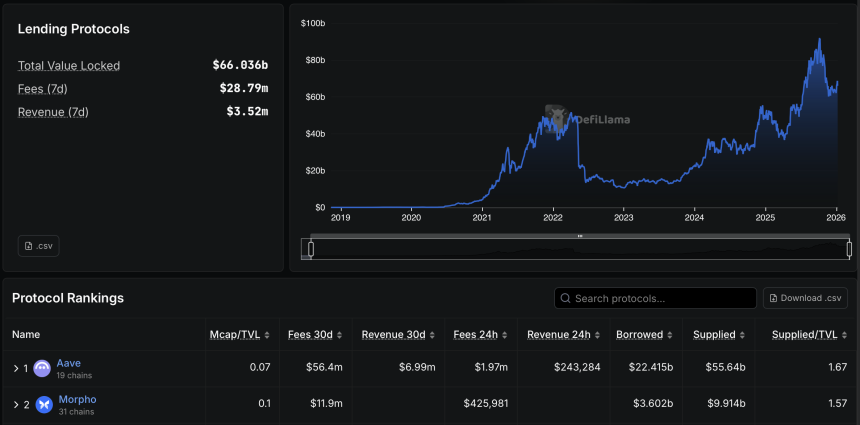Viewport: 860px width, 425px height.
Task: Expand the Morpho row chevron
Action: [16, 404]
